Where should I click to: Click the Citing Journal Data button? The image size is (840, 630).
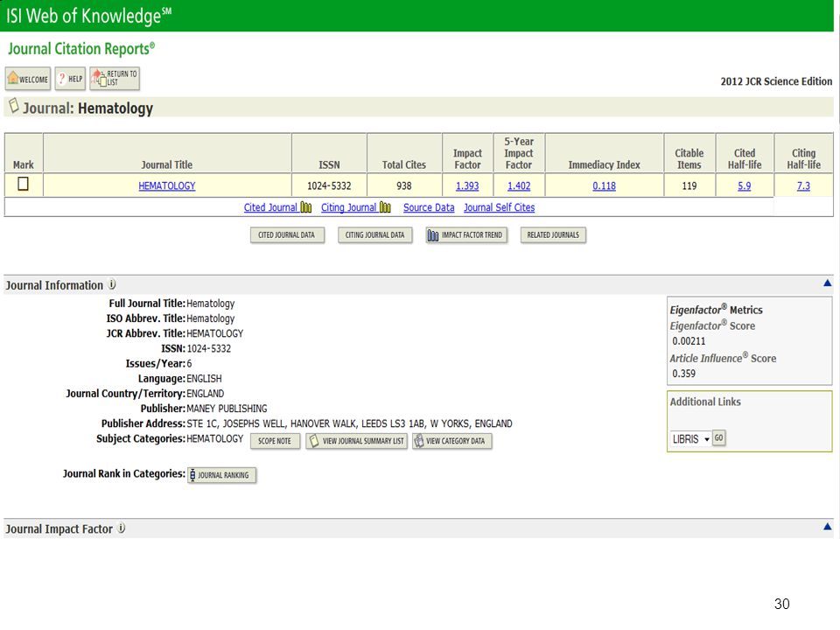point(375,235)
